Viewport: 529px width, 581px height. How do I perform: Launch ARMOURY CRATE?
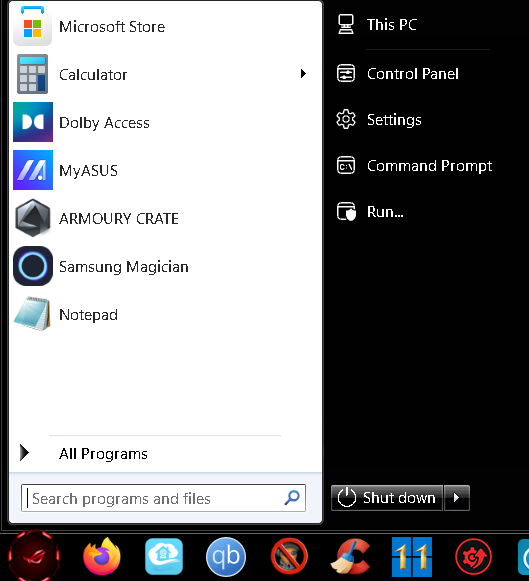[165, 218]
